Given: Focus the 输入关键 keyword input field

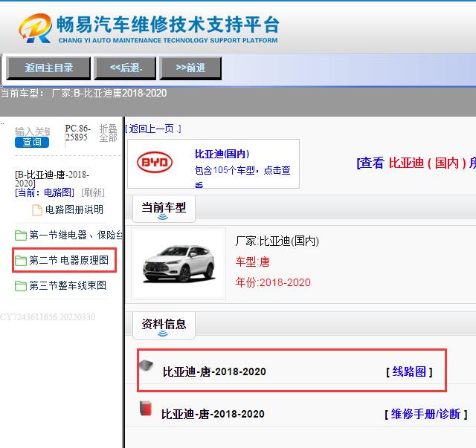Looking at the screenshot, I should click(32, 132).
